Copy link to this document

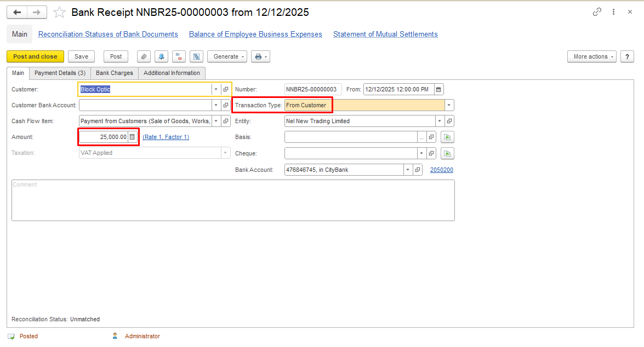[597, 12]
